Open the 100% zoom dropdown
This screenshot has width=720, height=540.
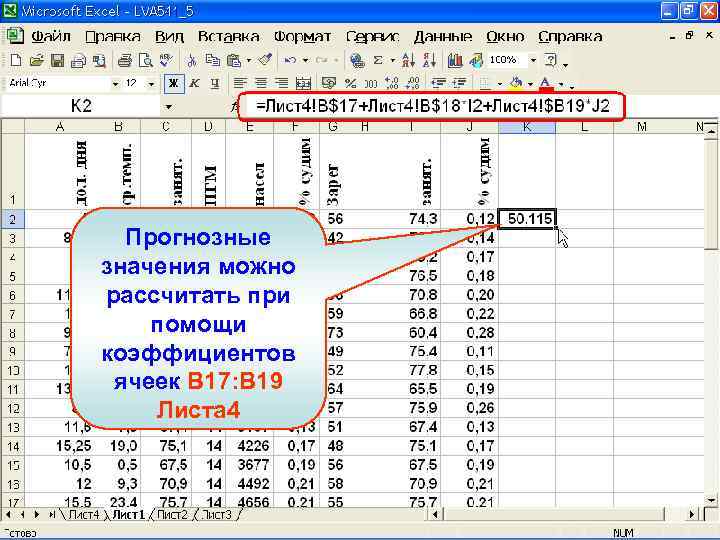click(x=533, y=60)
